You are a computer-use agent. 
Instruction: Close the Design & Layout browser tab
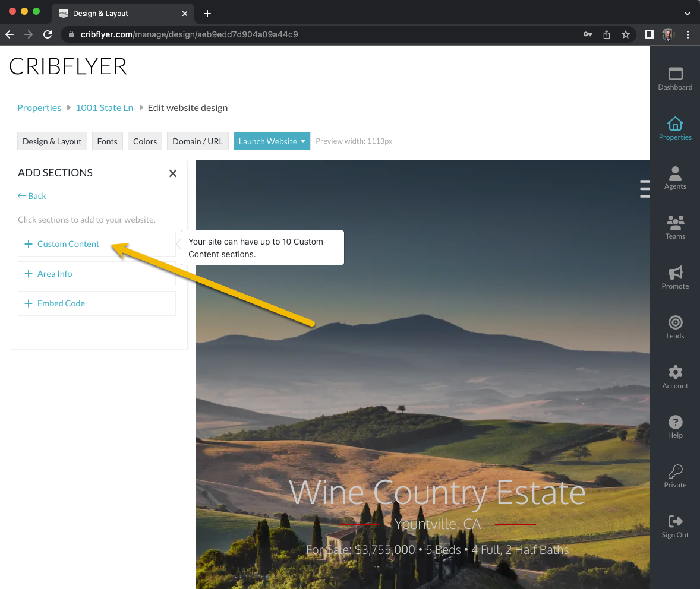coord(184,14)
